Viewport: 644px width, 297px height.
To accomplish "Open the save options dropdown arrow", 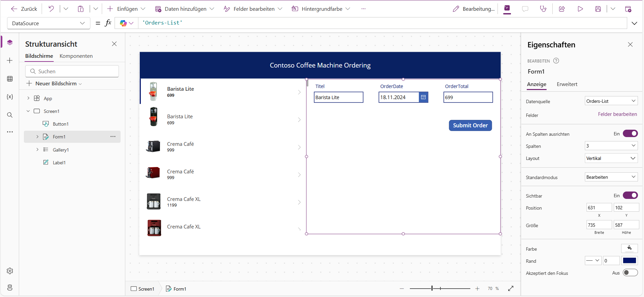I will pyautogui.click(x=613, y=9).
